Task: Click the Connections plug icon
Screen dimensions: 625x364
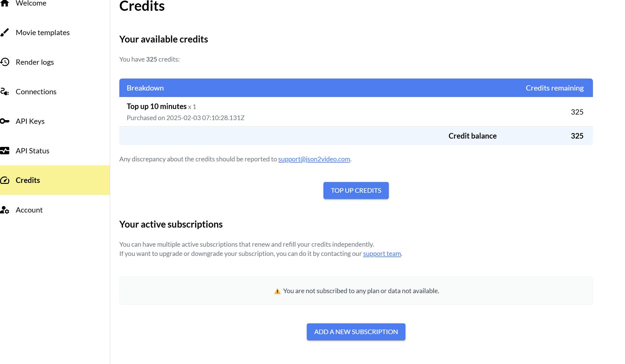Action: tap(5, 91)
